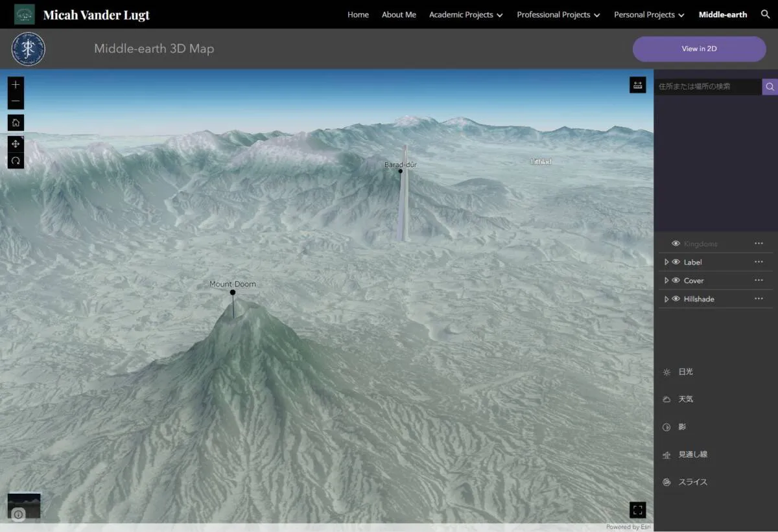
Task: Expand the Cover layer group
Action: coord(666,281)
